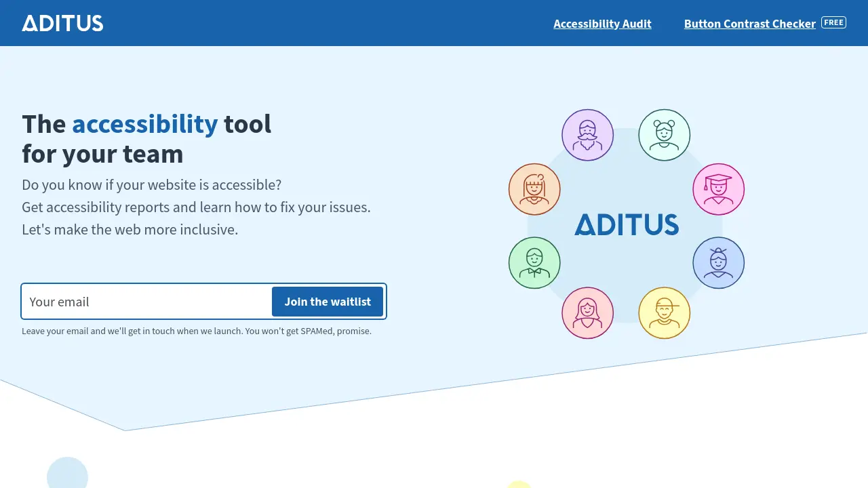Select the yellow avatar wearing a hat
The height and width of the screenshot is (488, 868).
[x=665, y=312]
